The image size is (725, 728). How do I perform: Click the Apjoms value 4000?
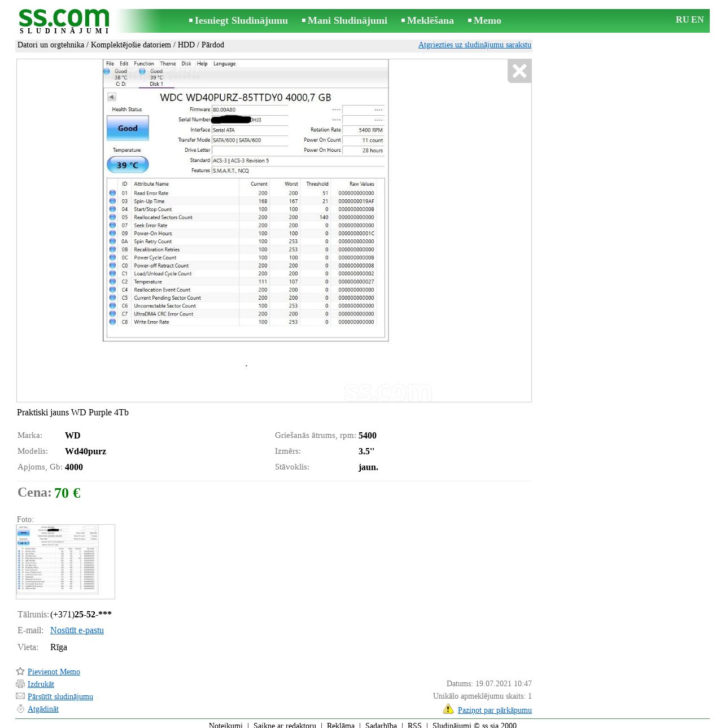click(x=74, y=467)
